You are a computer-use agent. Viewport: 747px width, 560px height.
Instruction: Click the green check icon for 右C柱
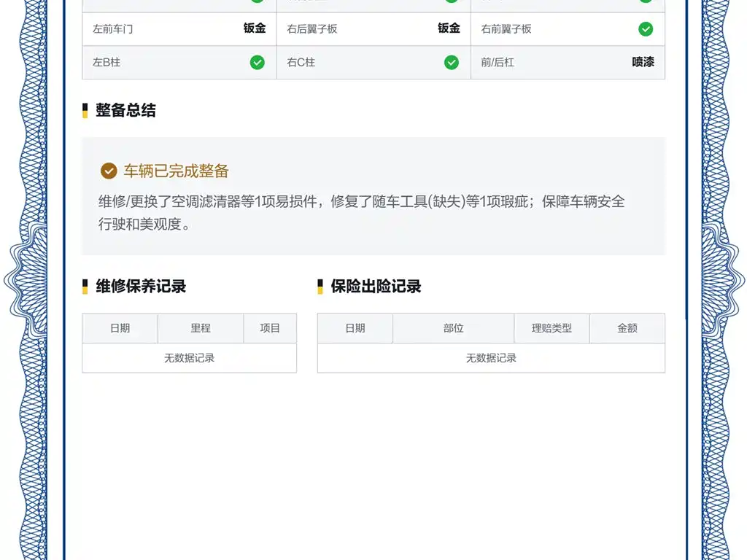[x=452, y=63]
